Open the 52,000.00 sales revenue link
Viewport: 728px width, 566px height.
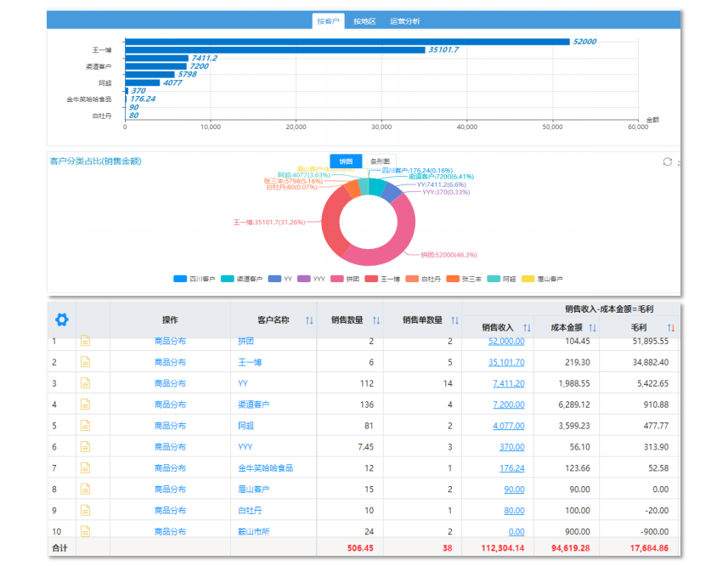(x=506, y=341)
